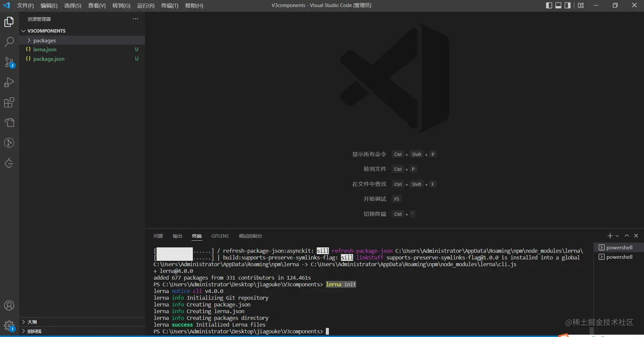Viewport: 644px width, 337px height.
Task: Open Source Control view with 2 changes
Action: click(x=9, y=62)
